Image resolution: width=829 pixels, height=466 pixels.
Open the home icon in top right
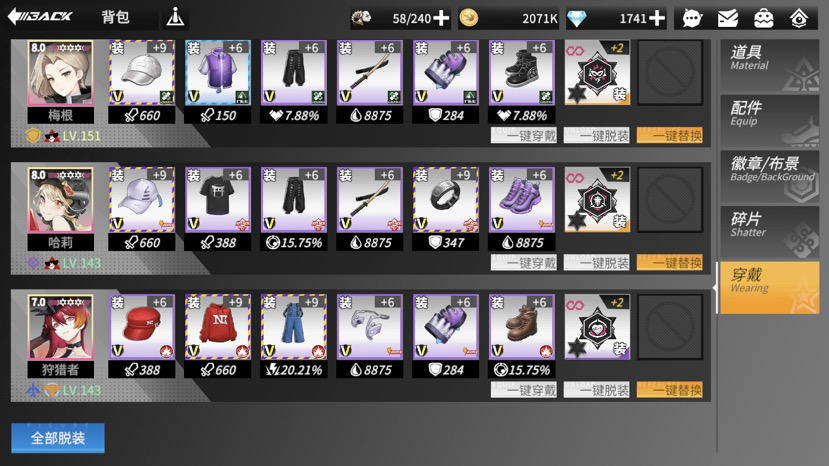coord(799,19)
